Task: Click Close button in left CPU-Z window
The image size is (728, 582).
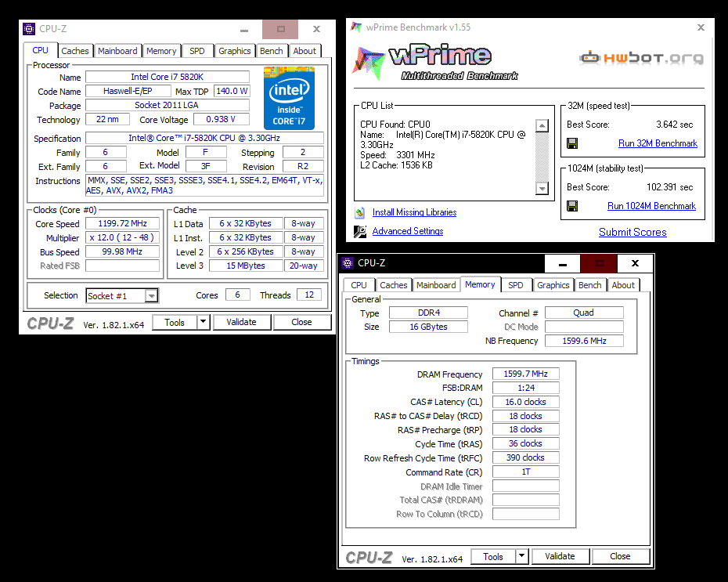Action: tap(302, 322)
